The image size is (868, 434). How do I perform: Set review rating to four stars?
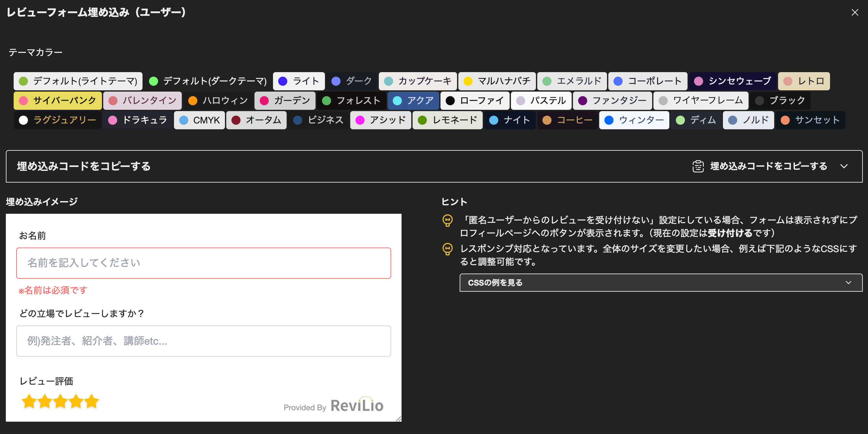click(x=76, y=401)
